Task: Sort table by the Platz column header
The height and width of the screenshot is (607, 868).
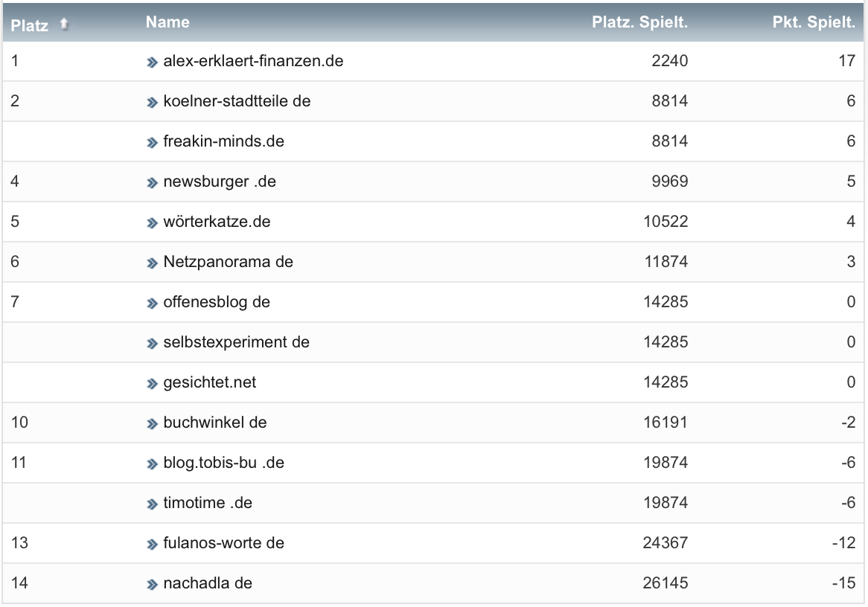Action: coord(29,25)
